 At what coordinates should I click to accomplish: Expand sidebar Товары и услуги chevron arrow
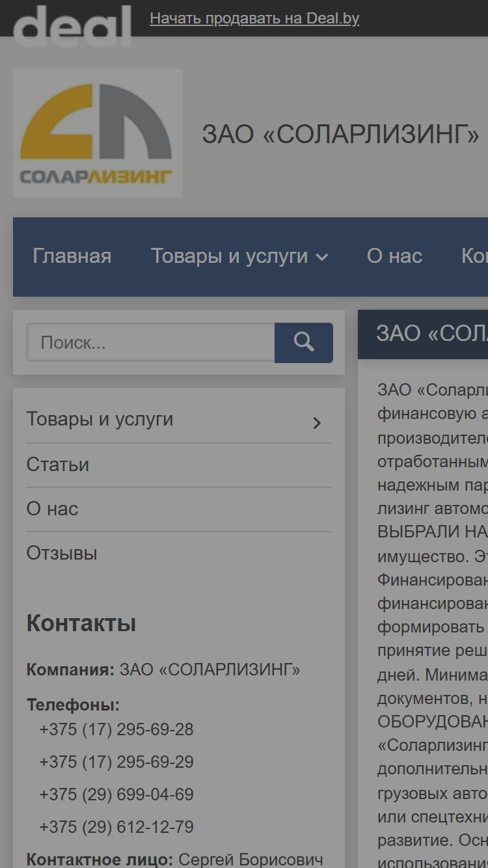(x=317, y=423)
